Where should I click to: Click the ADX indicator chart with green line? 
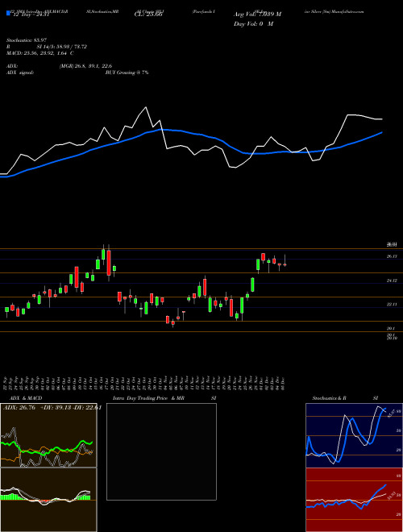pos(48,435)
